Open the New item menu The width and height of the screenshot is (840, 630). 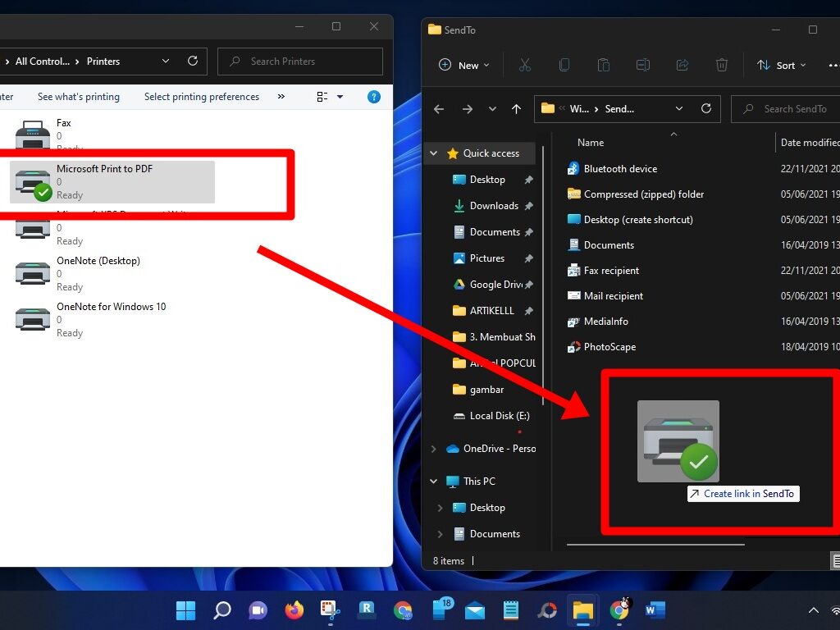[463, 65]
